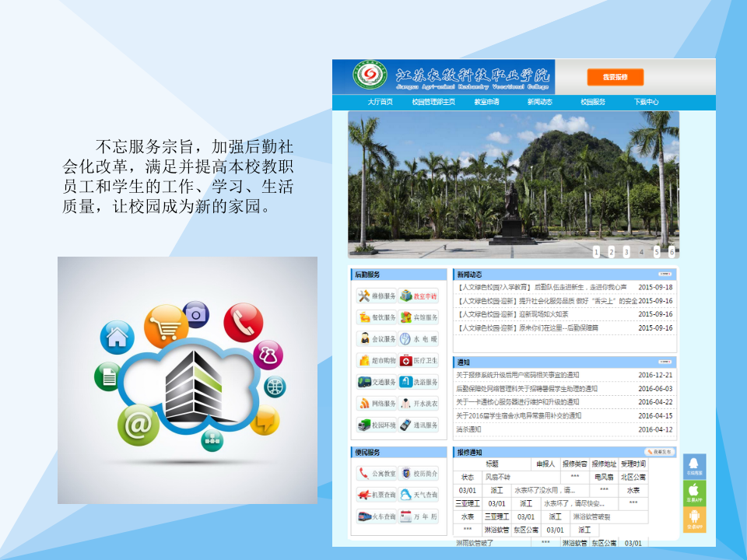The height and width of the screenshot is (560, 747).
Task: Click the 机票查询 airplane ticket icon
Action: click(377, 494)
